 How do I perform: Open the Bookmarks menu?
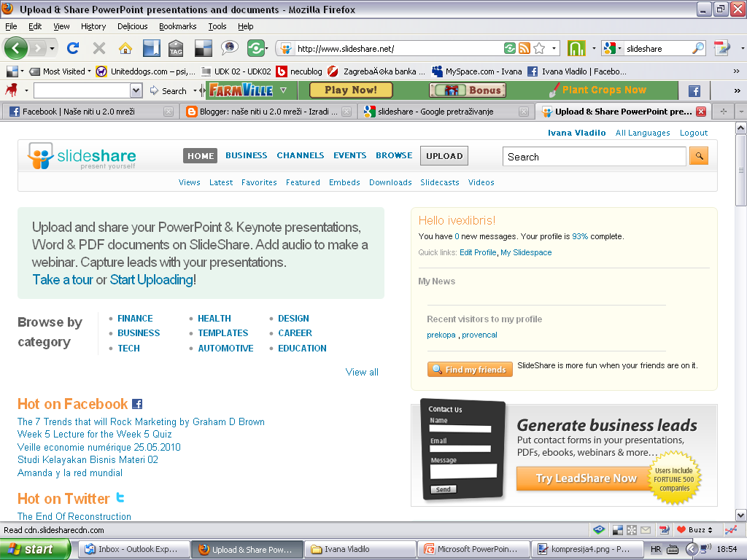pyautogui.click(x=178, y=26)
